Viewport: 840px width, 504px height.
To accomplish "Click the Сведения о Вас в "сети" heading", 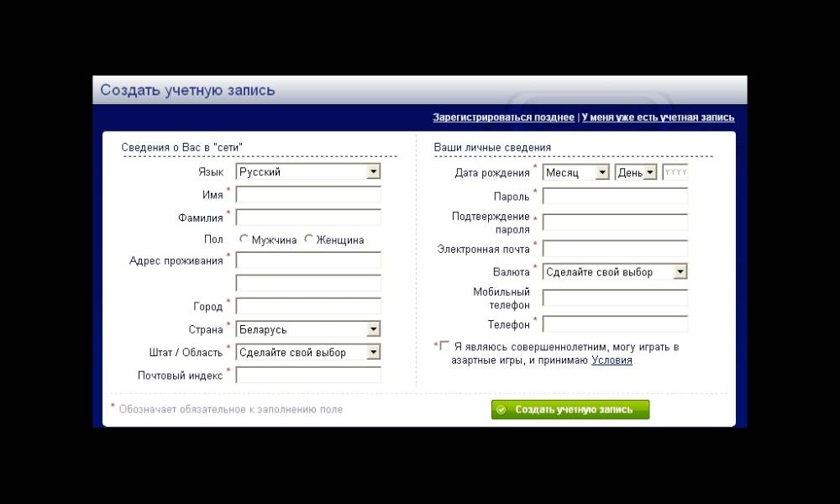I will [182, 147].
